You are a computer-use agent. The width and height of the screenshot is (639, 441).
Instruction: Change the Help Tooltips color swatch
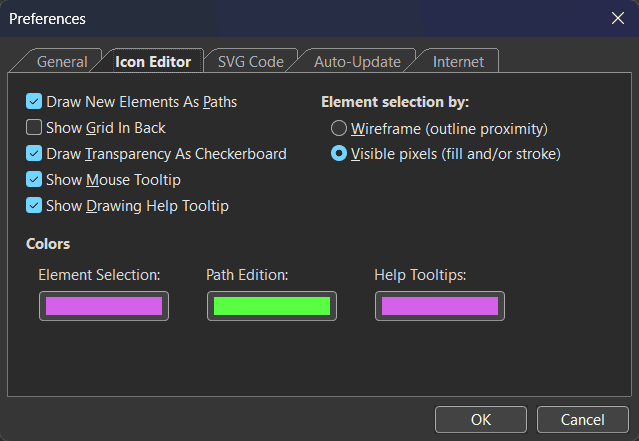click(440, 306)
